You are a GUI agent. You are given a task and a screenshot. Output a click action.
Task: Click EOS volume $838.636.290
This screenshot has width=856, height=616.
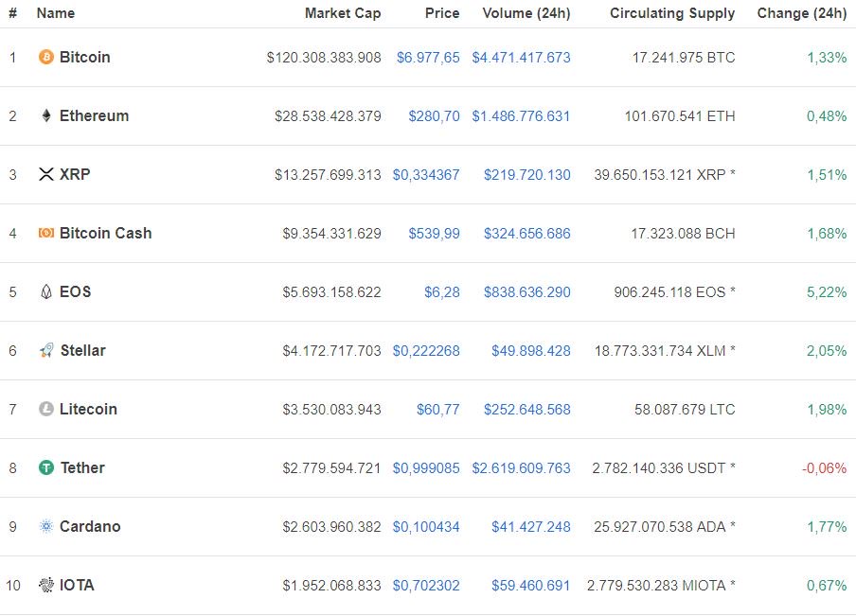point(527,291)
